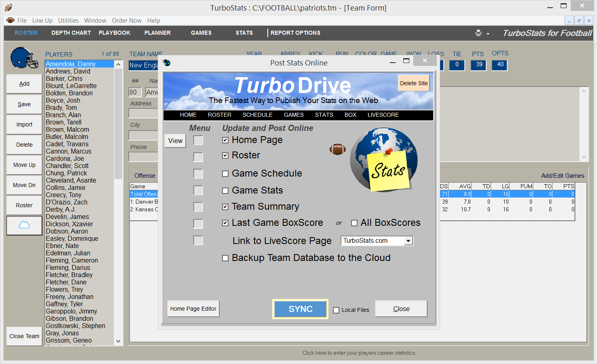Open the Home Page Editor
The width and height of the screenshot is (597, 364).
point(193,309)
